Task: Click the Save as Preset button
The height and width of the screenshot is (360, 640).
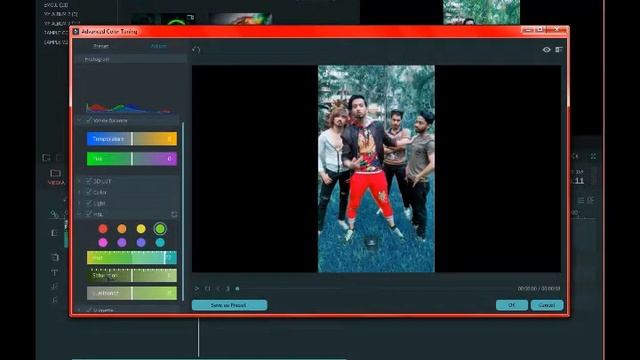Action: 229,305
